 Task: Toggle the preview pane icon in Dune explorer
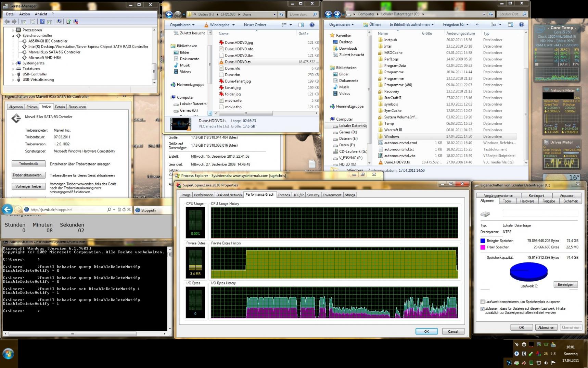click(301, 25)
